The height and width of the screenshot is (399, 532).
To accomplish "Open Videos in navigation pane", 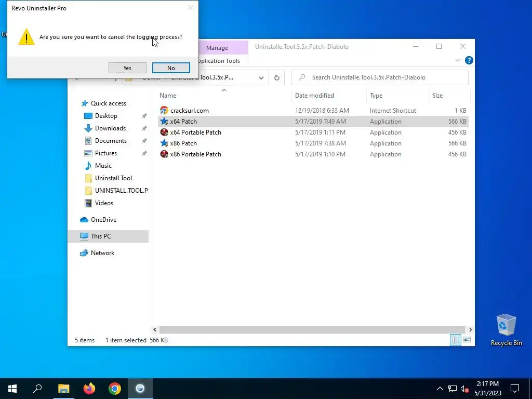I will pyautogui.click(x=104, y=203).
